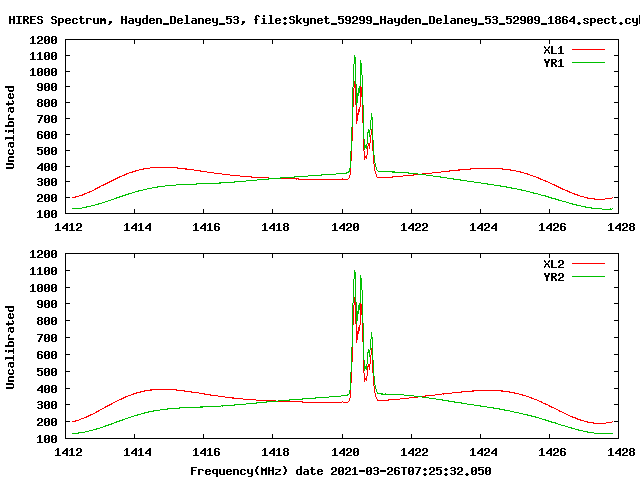Screen dimensions: 640x480
Task: Click the green line sample beside YR2
Action: (x=588, y=277)
